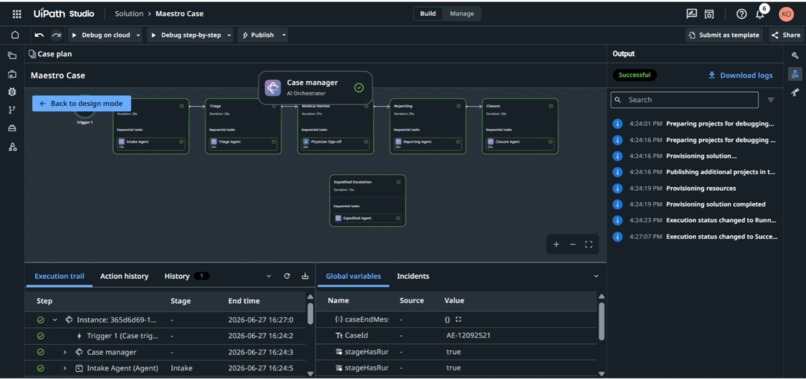Open the bug-shaped debug icon in the left sidebar
Screen dimensions: 806x379
tap(12, 92)
